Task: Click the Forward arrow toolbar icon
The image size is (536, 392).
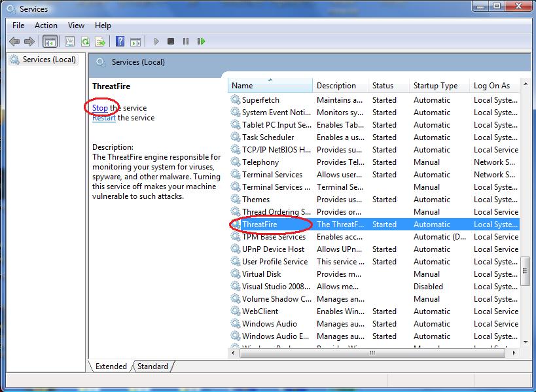Action: coord(29,41)
